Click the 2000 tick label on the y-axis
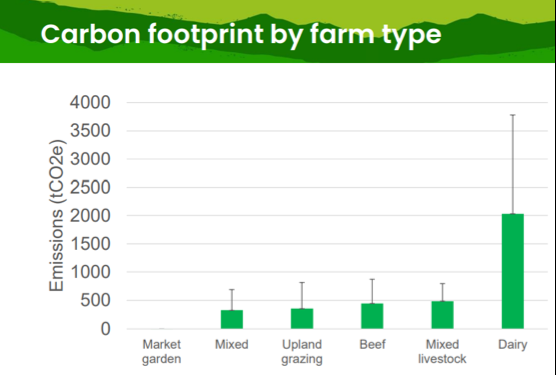556x375 pixels. [90, 216]
